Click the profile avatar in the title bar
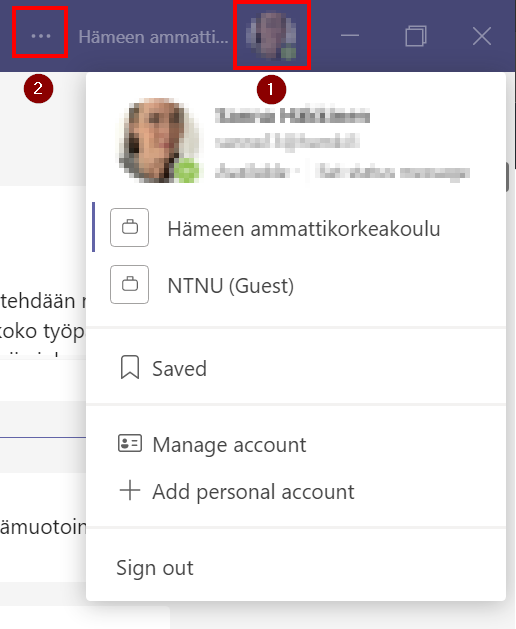 pos(271,35)
